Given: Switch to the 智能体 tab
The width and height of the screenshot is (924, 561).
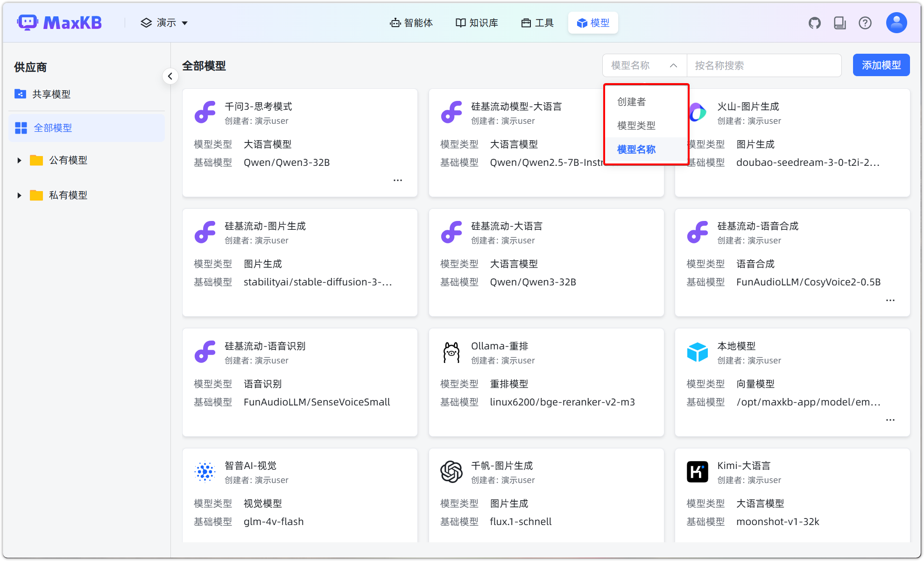Looking at the screenshot, I should (411, 23).
